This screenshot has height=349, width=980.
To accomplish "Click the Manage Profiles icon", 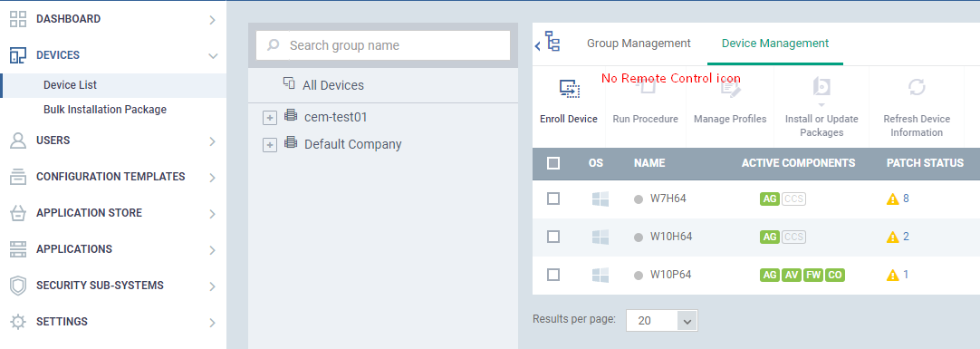I will 730,88.
